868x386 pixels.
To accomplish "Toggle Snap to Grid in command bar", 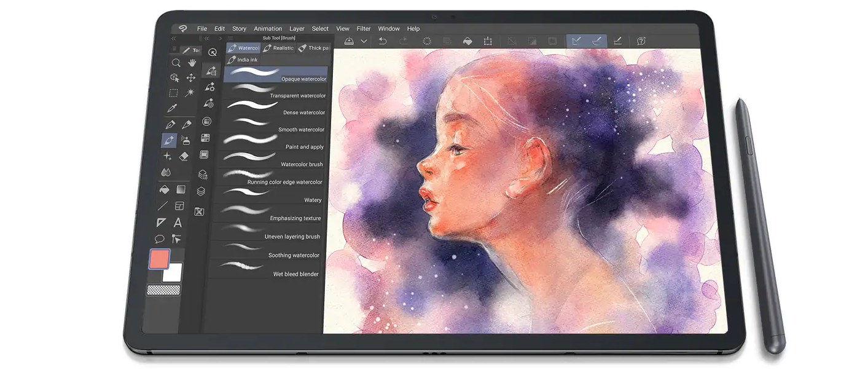I will (x=618, y=41).
